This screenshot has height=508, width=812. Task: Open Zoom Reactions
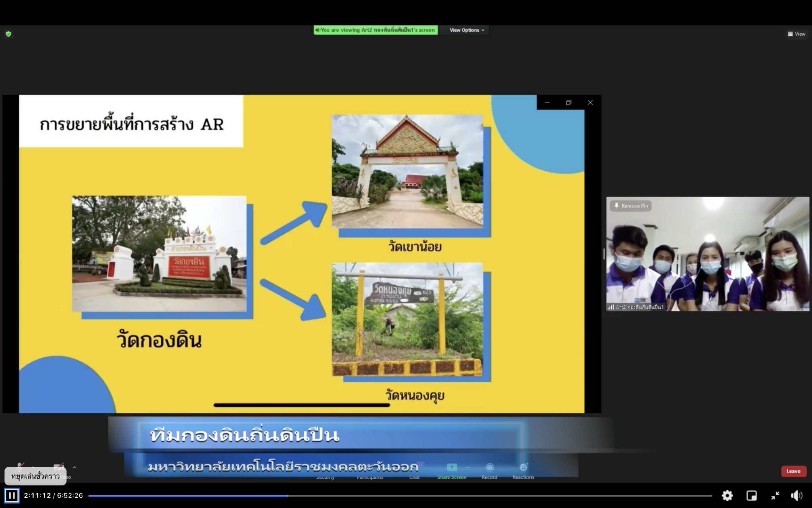523,468
